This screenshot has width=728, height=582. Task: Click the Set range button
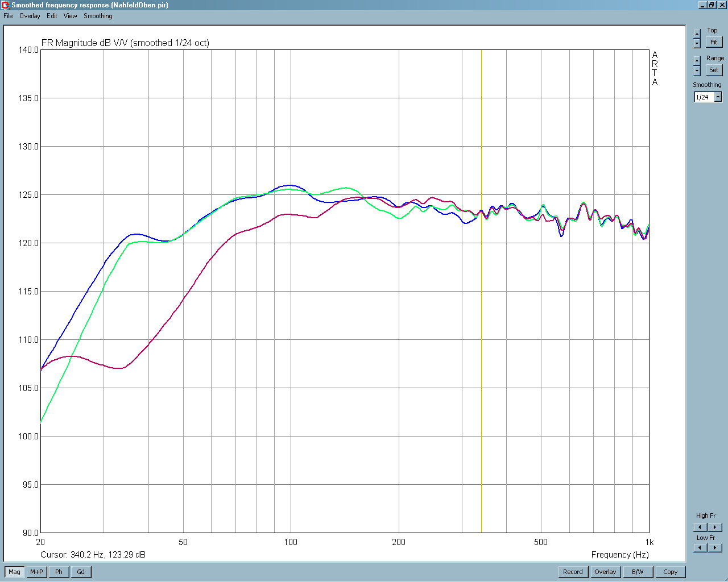tap(714, 70)
